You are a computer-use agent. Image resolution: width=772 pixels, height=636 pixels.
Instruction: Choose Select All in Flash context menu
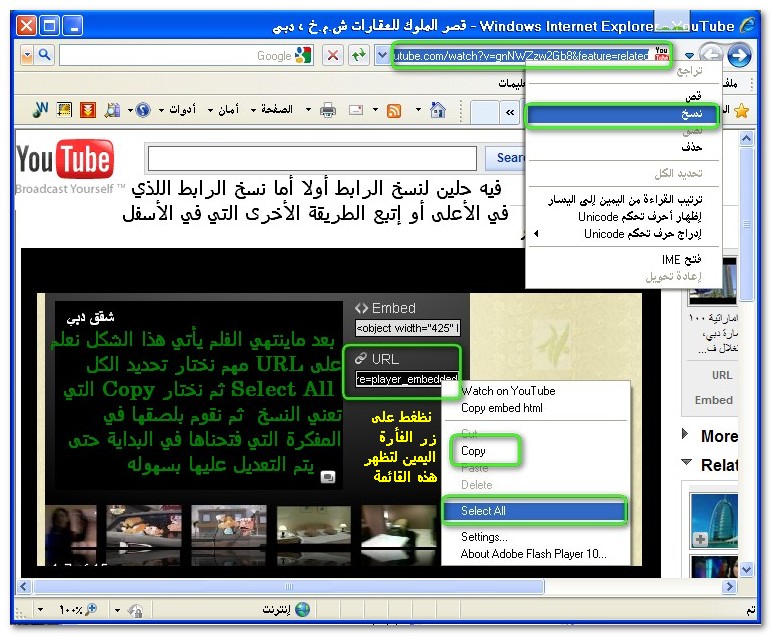click(x=535, y=511)
